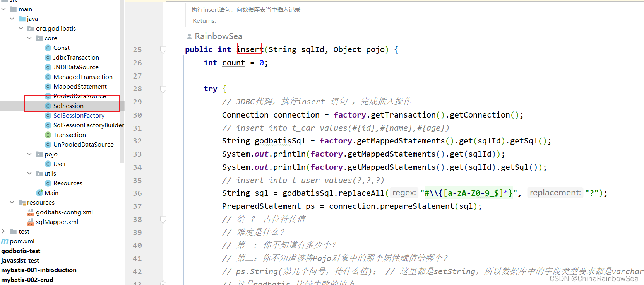Collapse the java folder
Viewport: 644px width, 285px height.
point(12,19)
